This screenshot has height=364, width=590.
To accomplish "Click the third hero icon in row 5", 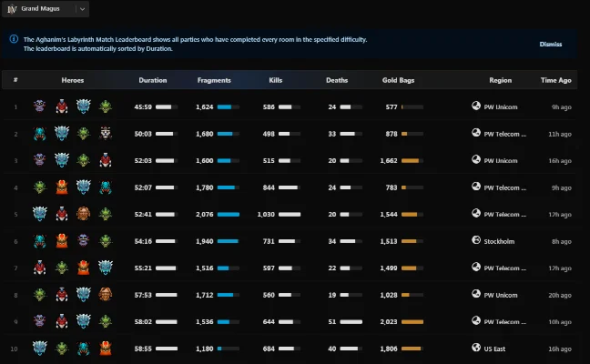I will [83, 214].
